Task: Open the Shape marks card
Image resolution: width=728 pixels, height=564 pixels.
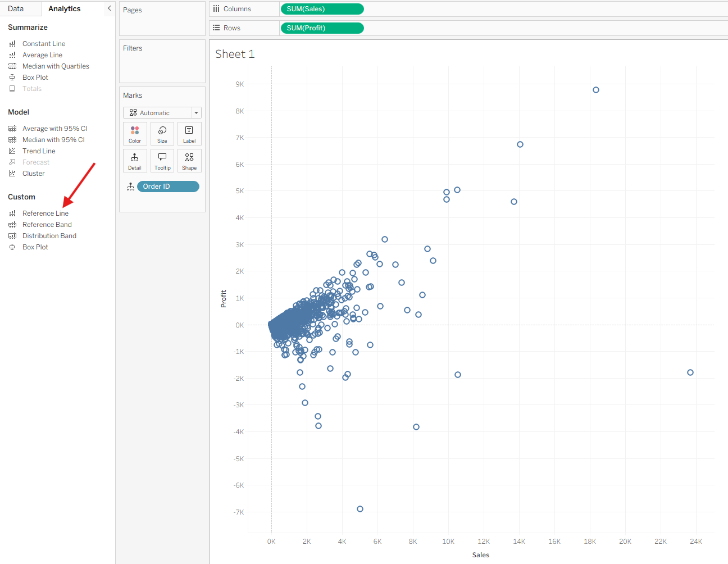Action: [x=189, y=161]
